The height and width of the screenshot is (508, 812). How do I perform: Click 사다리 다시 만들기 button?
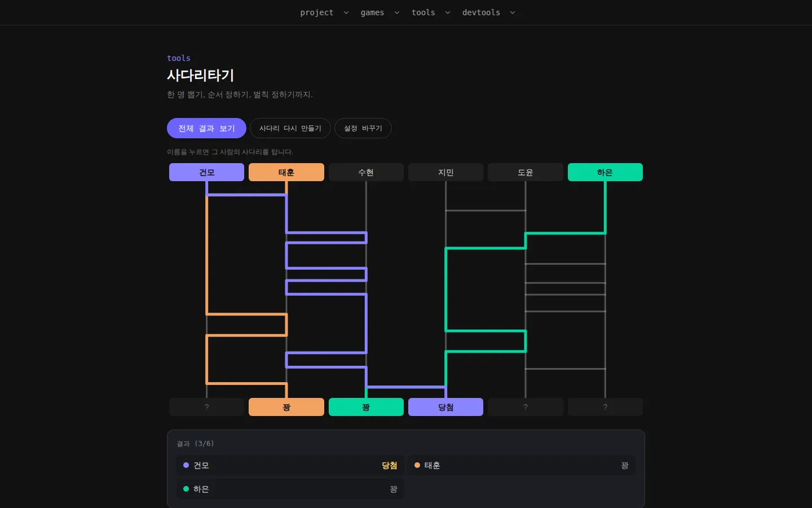tap(290, 128)
